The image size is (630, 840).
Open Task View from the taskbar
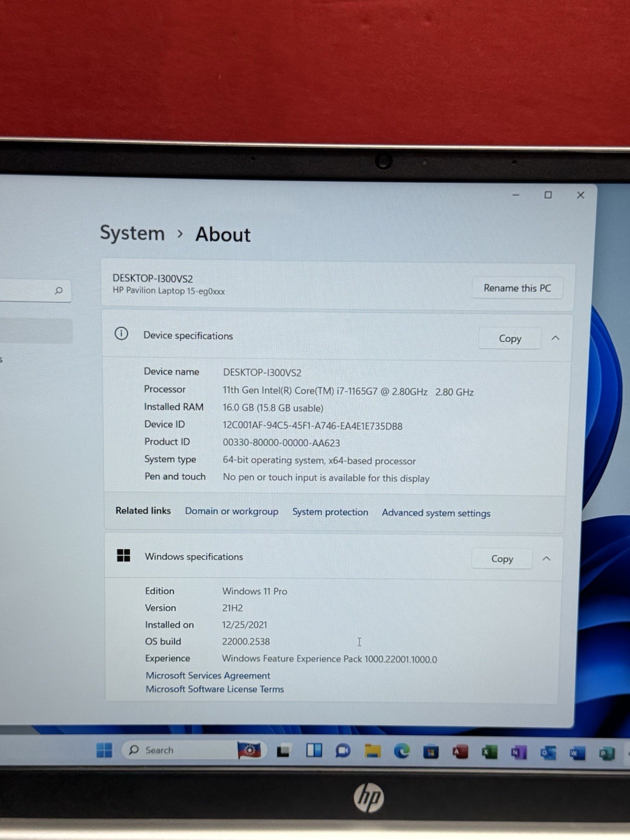click(283, 751)
